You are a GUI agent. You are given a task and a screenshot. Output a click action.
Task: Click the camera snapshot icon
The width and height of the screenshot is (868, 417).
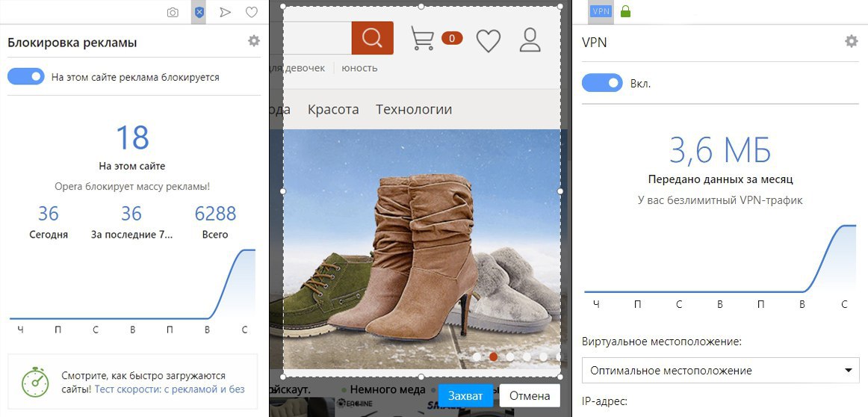[173, 12]
